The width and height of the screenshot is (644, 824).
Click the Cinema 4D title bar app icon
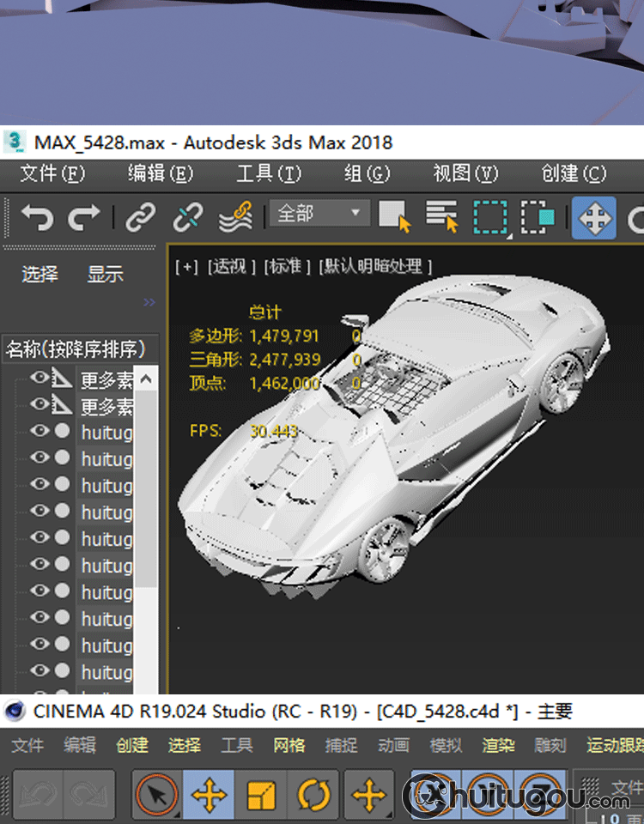pyautogui.click(x=15, y=711)
